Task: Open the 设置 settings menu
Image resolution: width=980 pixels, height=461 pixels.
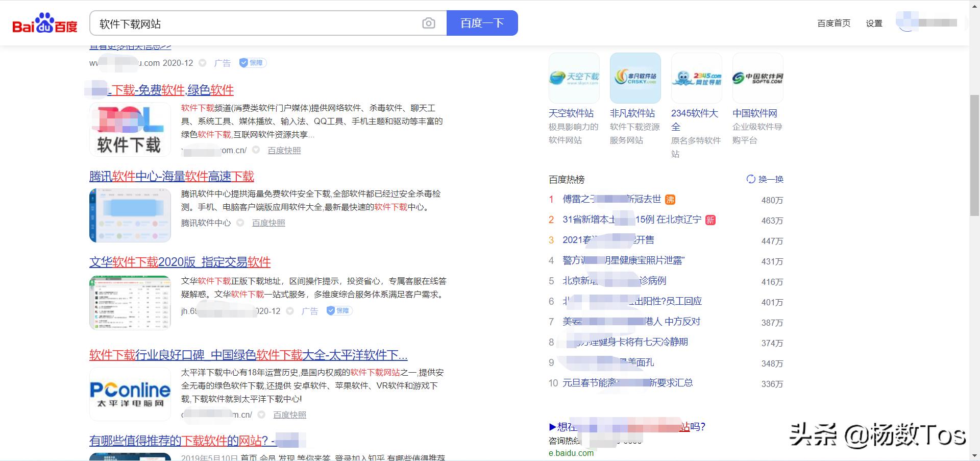Action: tap(874, 22)
